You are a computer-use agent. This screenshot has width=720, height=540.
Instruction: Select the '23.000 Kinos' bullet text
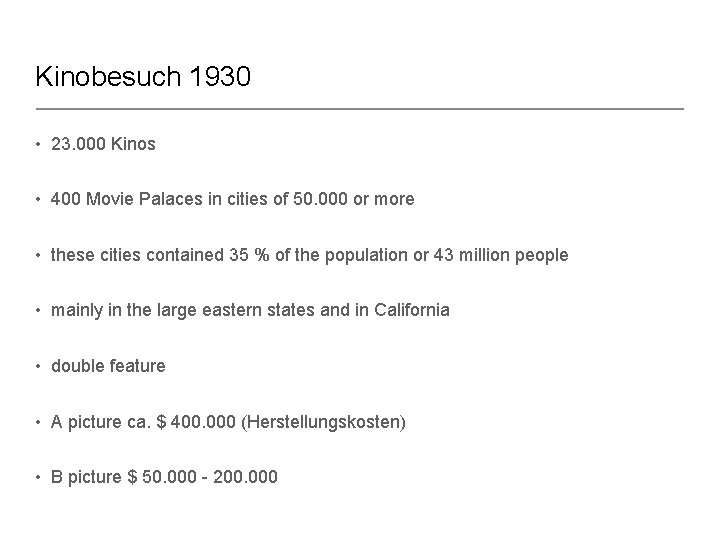104,144
